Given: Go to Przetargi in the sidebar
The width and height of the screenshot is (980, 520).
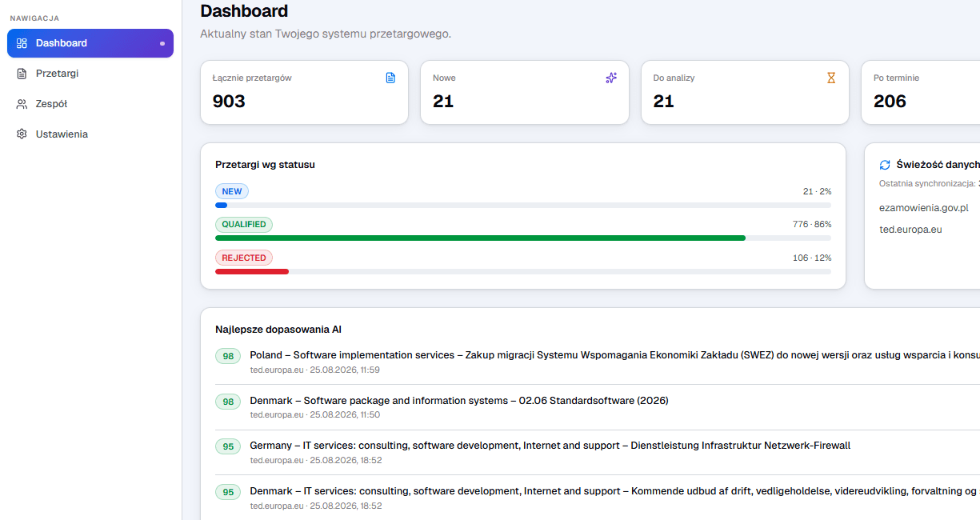Looking at the screenshot, I should pos(90,74).
